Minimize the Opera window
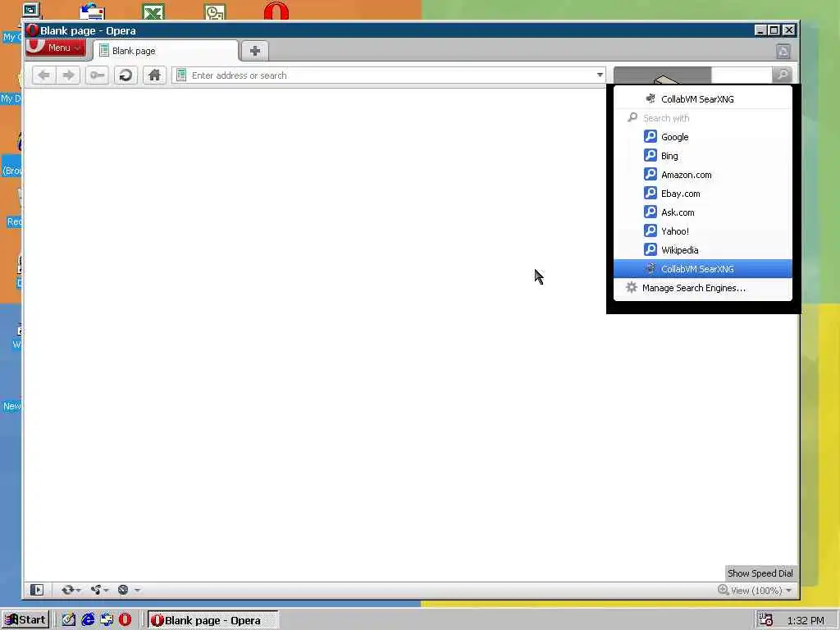840x630 pixels. click(760, 30)
